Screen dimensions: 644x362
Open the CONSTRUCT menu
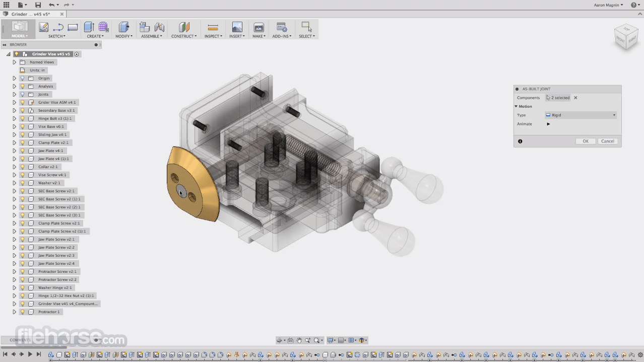coord(184,36)
